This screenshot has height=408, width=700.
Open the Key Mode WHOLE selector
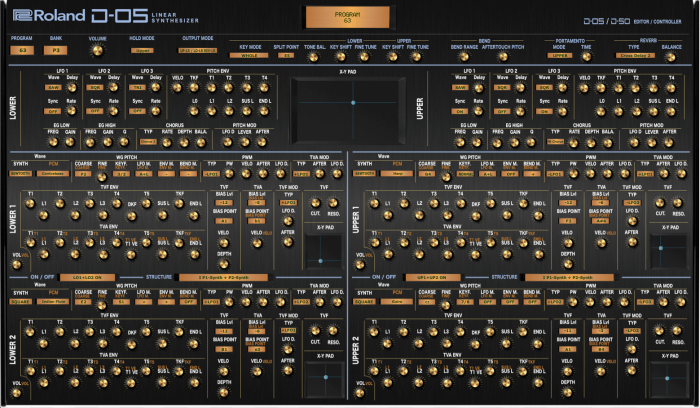249,55
